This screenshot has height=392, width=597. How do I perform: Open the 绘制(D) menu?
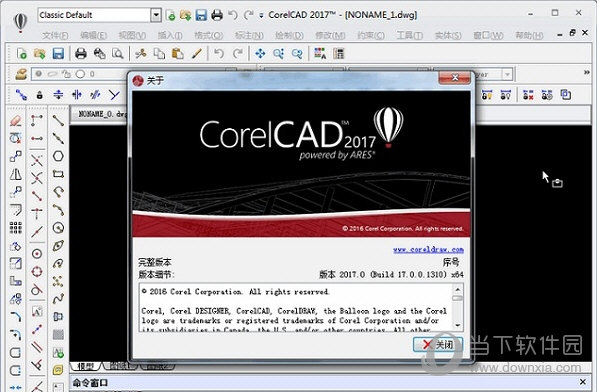point(289,36)
